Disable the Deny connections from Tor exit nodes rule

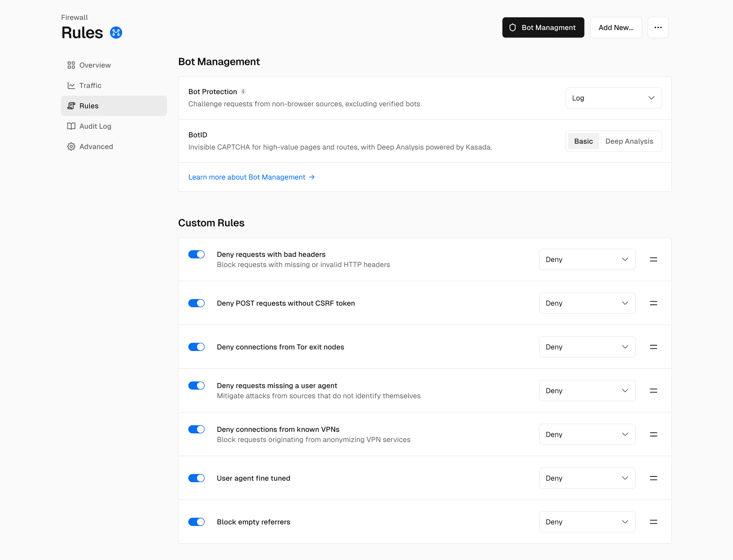197,347
